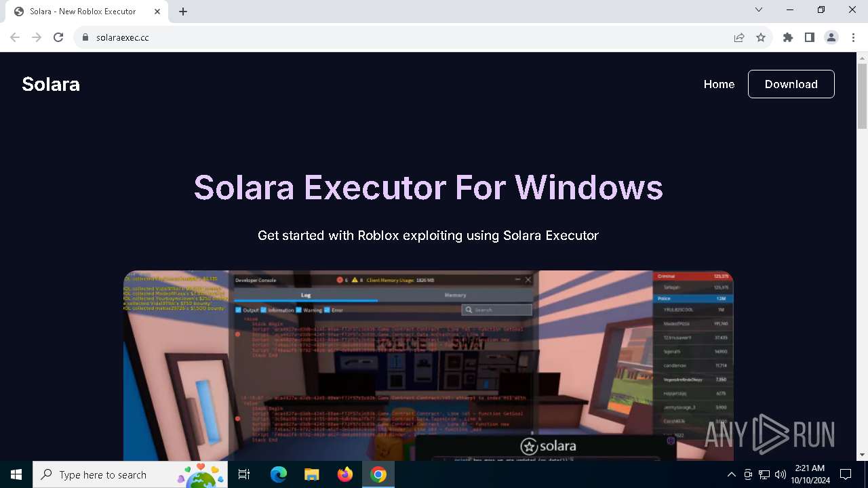
Task: Open the Chrome three-dot menu
Action: pyautogui.click(x=853, y=37)
